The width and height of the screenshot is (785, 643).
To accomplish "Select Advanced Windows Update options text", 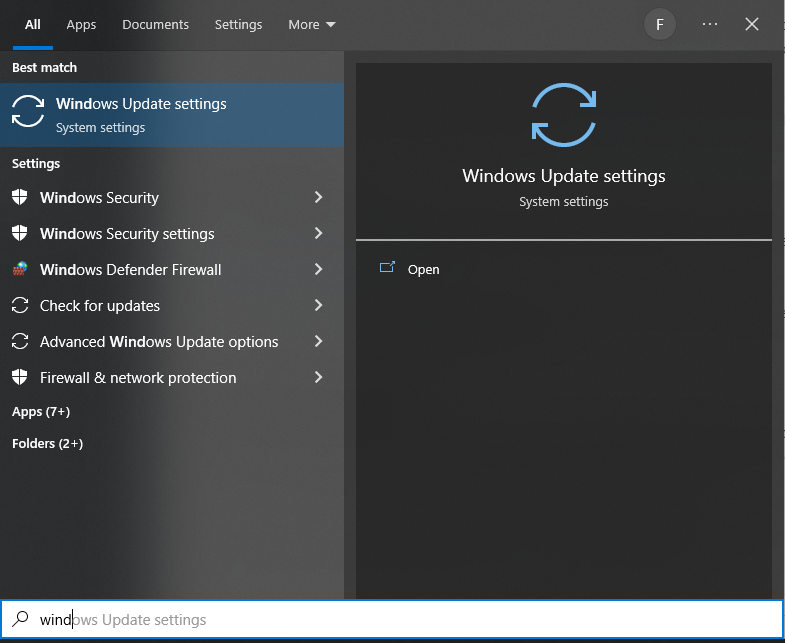I will pyautogui.click(x=159, y=342).
